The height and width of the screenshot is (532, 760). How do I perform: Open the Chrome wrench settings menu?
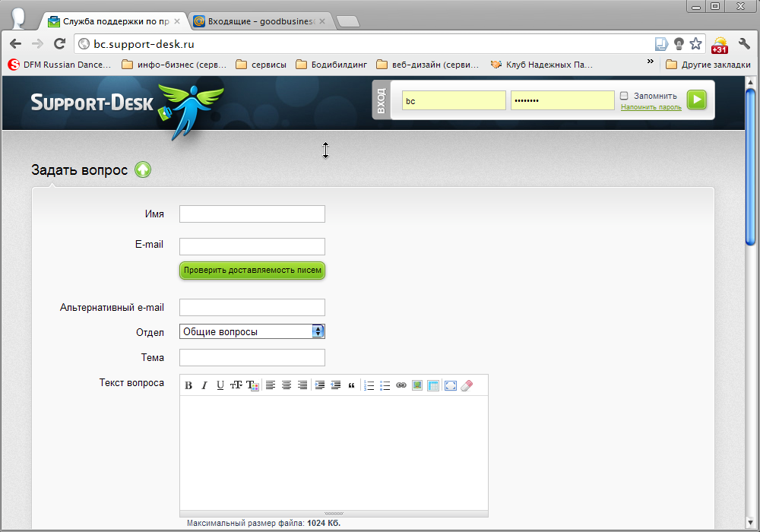coord(744,43)
